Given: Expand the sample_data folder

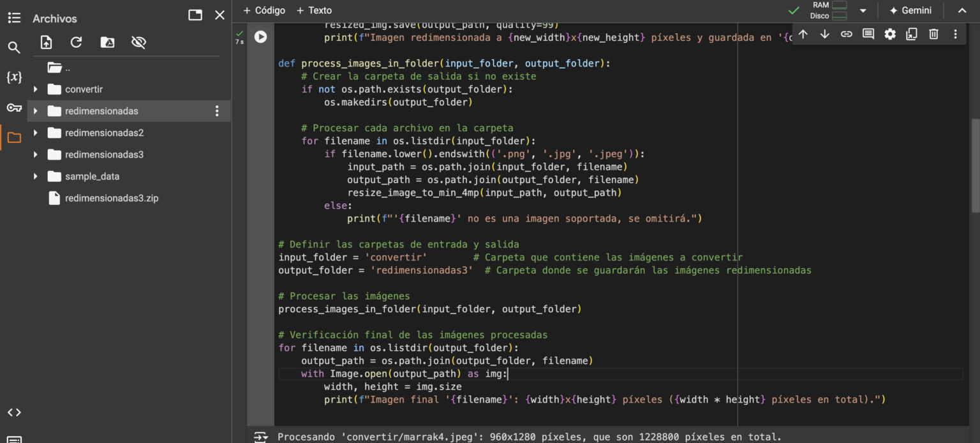Looking at the screenshot, I should pos(36,176).
